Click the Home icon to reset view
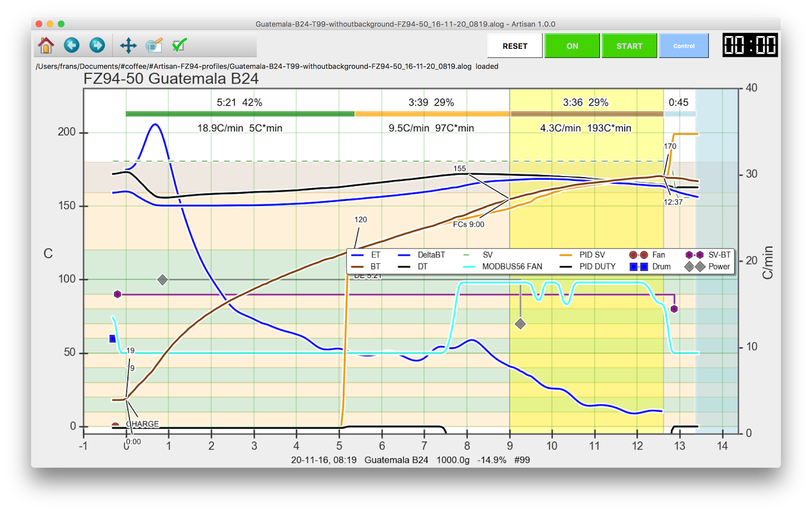 click(46, 46)
